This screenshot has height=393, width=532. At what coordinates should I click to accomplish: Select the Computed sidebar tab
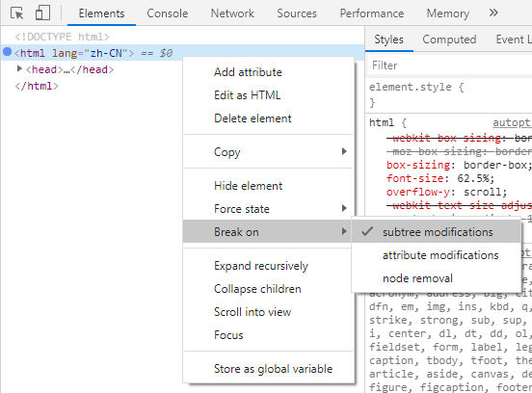pos(449,39)
